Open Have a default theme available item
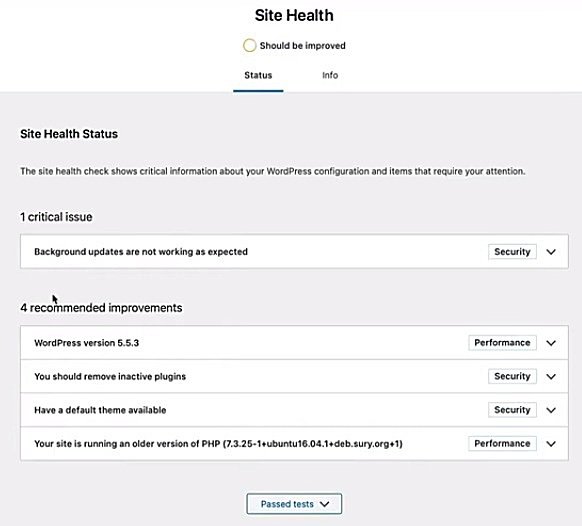Screen dimensions: 582x526 coord(100,410)
